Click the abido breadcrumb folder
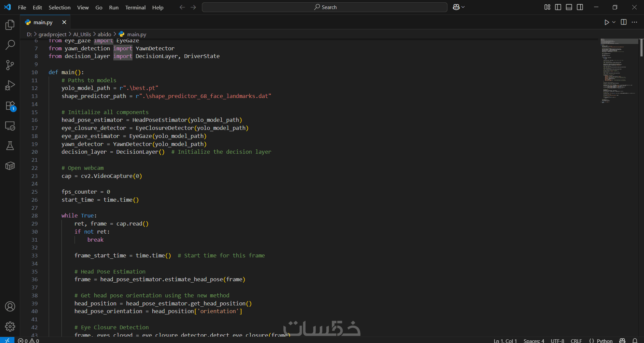The height and width of the screenshot is (343, 644). pyautogui.click(x=104, y=34)
